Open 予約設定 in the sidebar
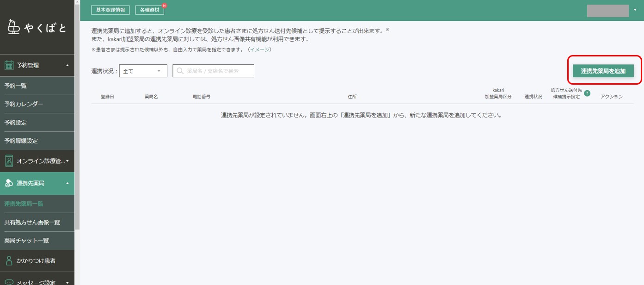Screen dimensions: 644x285 click(x=37, y=123)
